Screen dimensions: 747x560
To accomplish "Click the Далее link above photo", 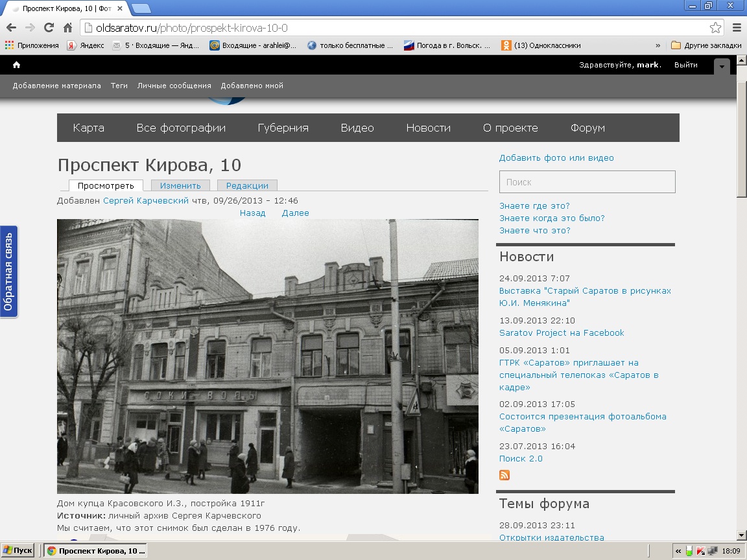I will tap(295, 213).
